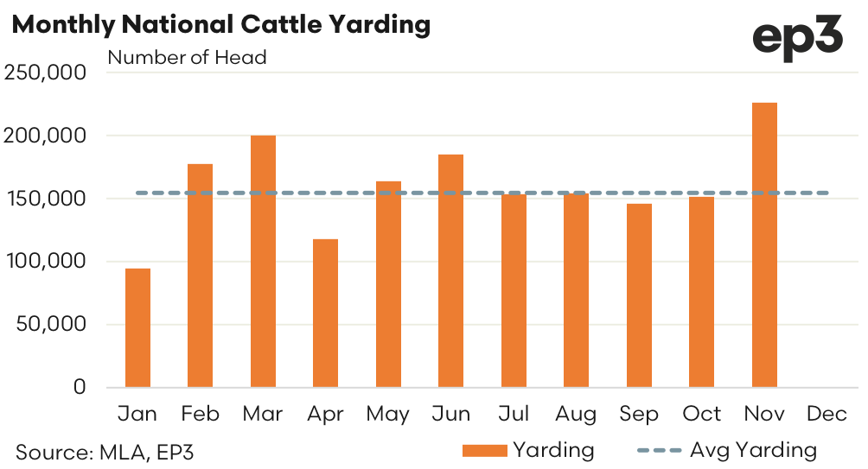
Task: Click the June yarding bar
Action: [x=450, y=270]
